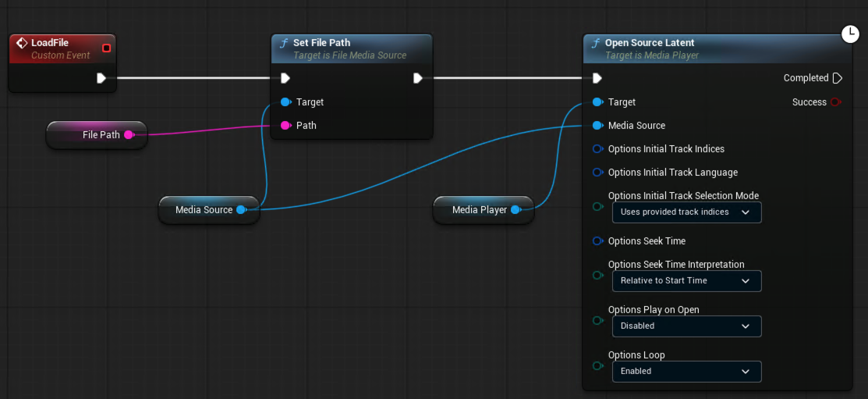Click the Options Play on Open pin
The width and height of the screenshot is (868, 399).
[597, 320]
